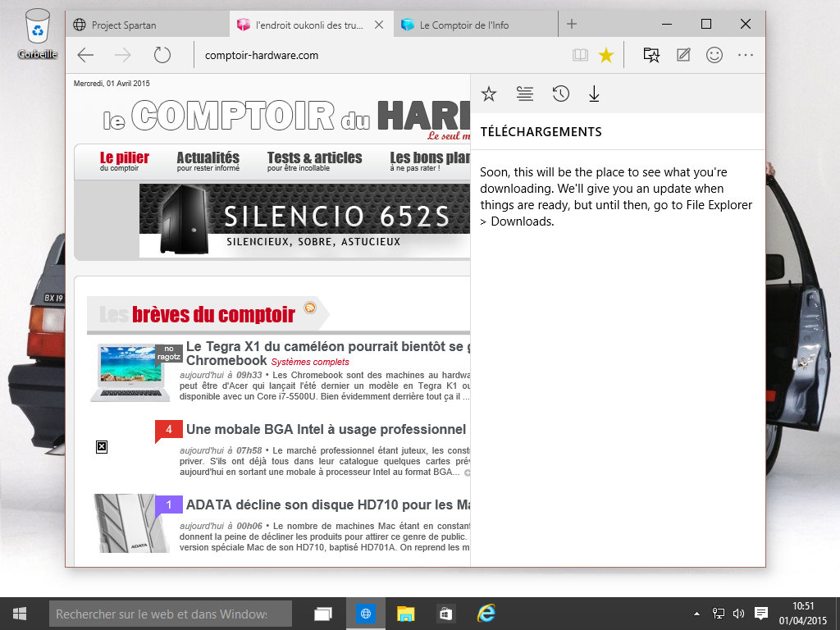Close the active comptoir-hardware tab
Viewport: 840px width, 630px height.
click(x=378, y=25)
